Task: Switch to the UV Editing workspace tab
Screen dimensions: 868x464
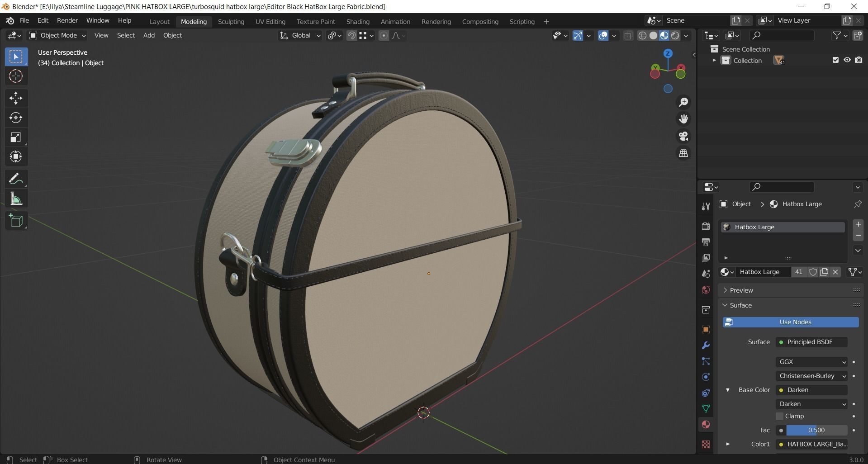Action: click(270, 22)
